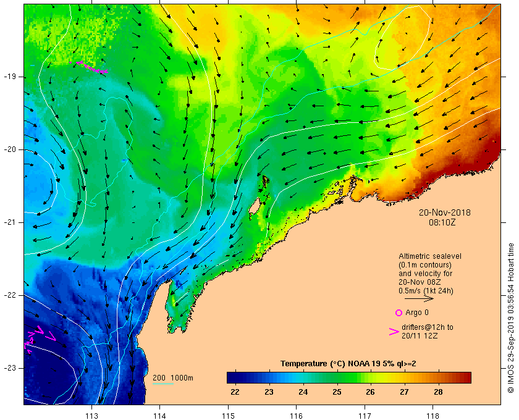The height and width of the screenshot is (420, 519).
Task: Click the magenta drifter track near -19 latitude
Action: click(x=90, y=67)
